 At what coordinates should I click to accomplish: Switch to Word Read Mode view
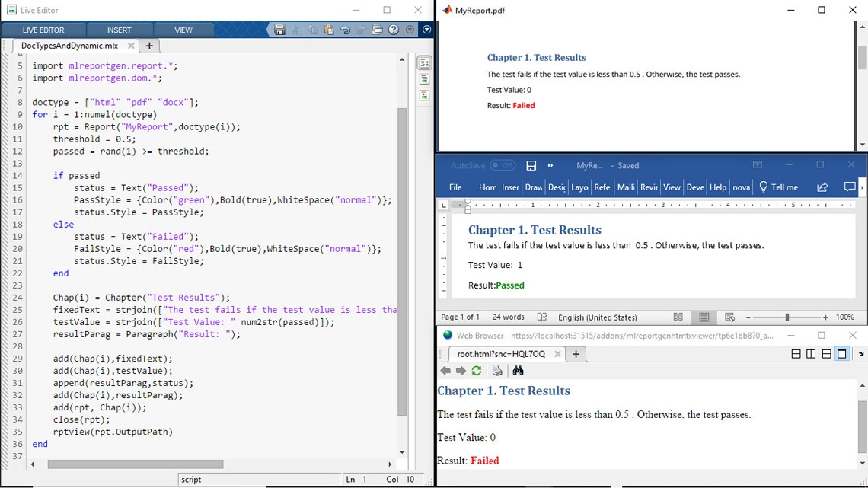(678, 317)
